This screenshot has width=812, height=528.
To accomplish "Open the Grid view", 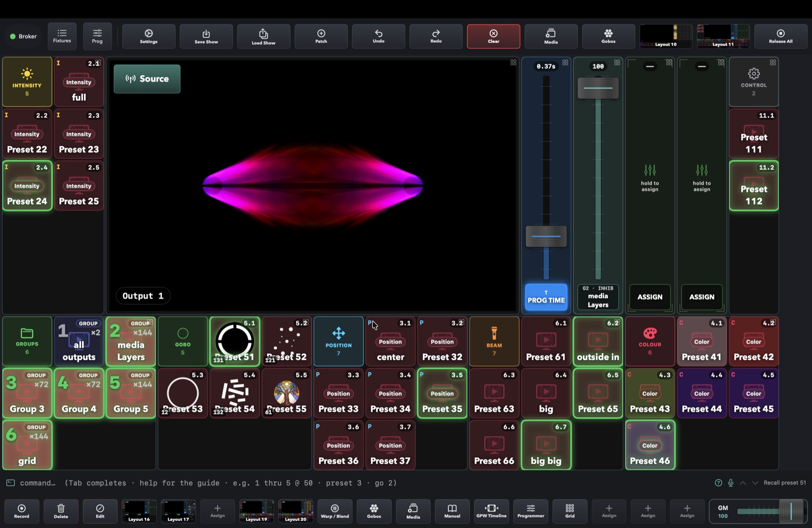I will click(x=570, y=511).
